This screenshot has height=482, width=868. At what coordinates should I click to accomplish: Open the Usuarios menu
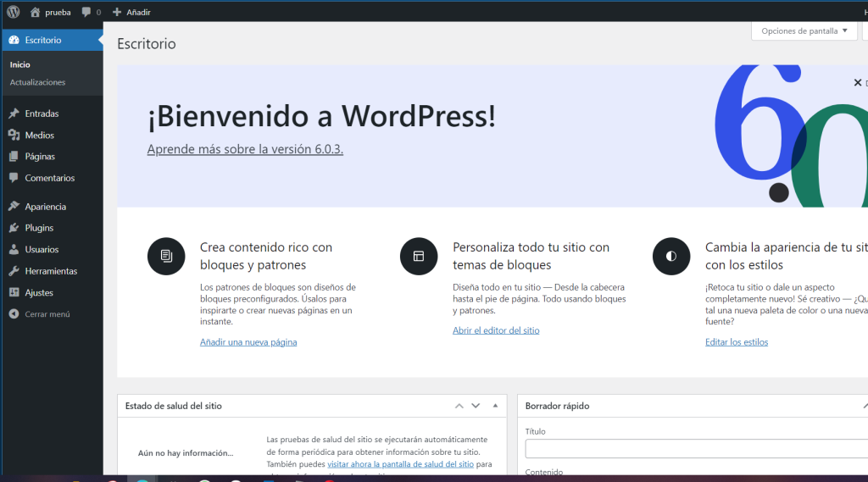(52, 250)
